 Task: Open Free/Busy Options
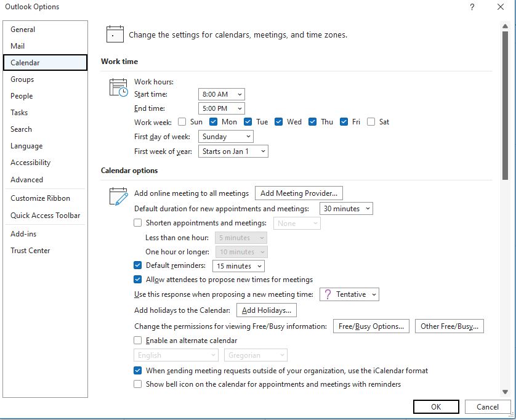click(371, 326)
